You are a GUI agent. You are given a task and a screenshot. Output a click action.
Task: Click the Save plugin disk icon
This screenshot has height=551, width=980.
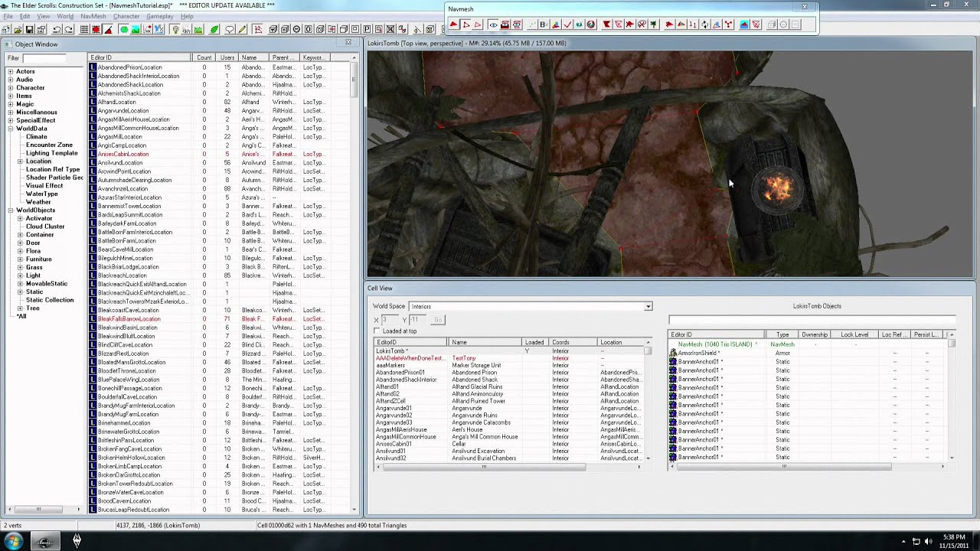coord(30,30)
